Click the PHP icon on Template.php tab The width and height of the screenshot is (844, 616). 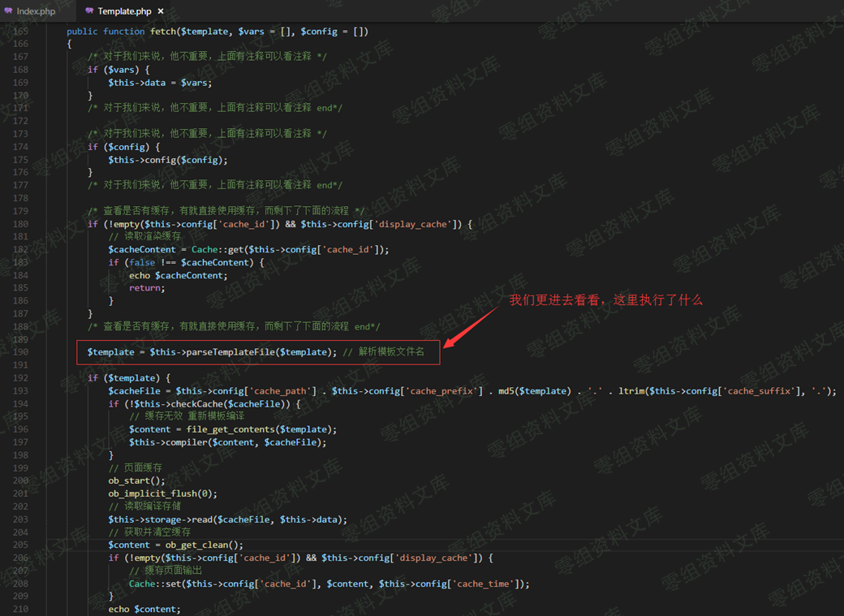point(89,11)
